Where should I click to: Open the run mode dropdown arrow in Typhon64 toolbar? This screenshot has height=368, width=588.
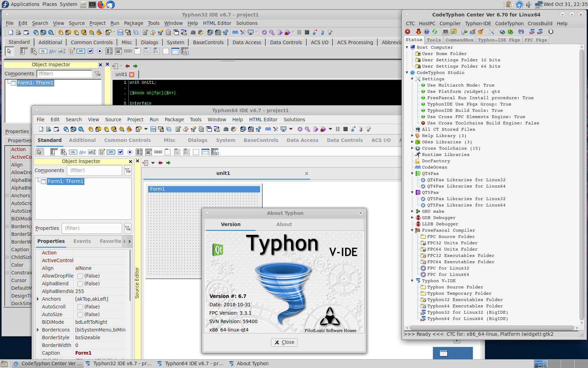pos(330,129)
